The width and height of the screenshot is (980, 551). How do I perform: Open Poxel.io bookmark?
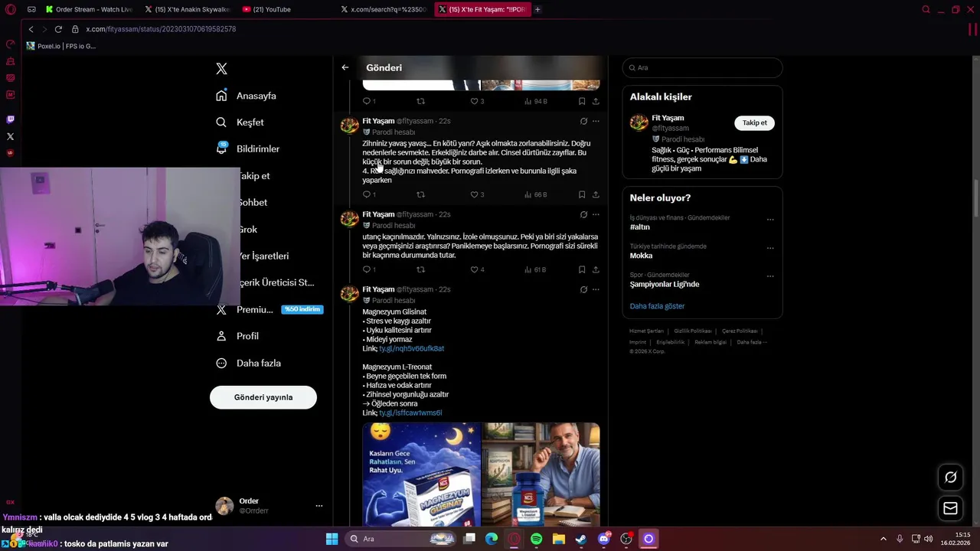[x=61, y=46]
